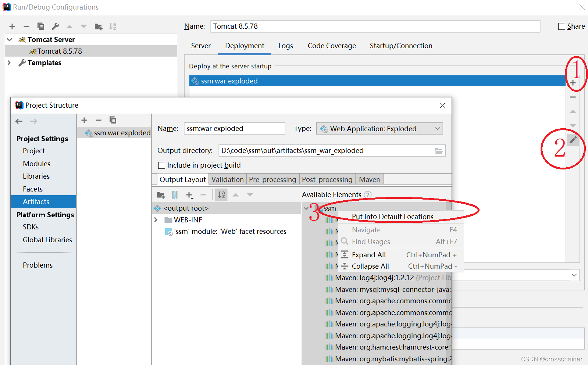The height and width of the screenshot is (365, 588).
Task: Browse output directory with folder icon
Action: [439, 151]
